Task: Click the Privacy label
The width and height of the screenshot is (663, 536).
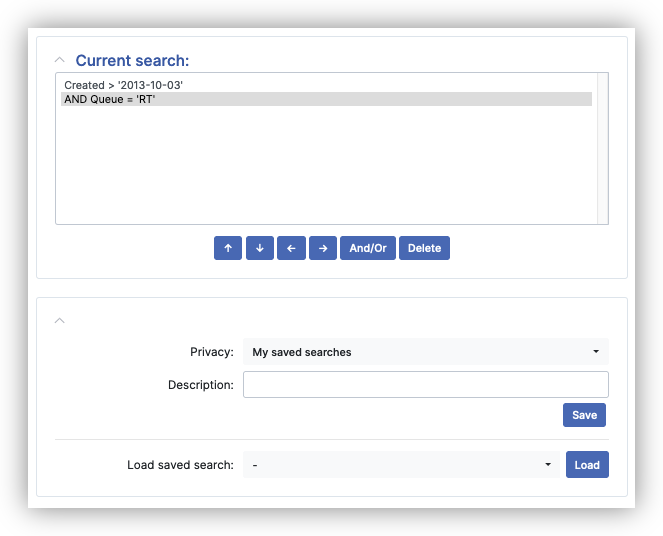Action: click(211, 352)
